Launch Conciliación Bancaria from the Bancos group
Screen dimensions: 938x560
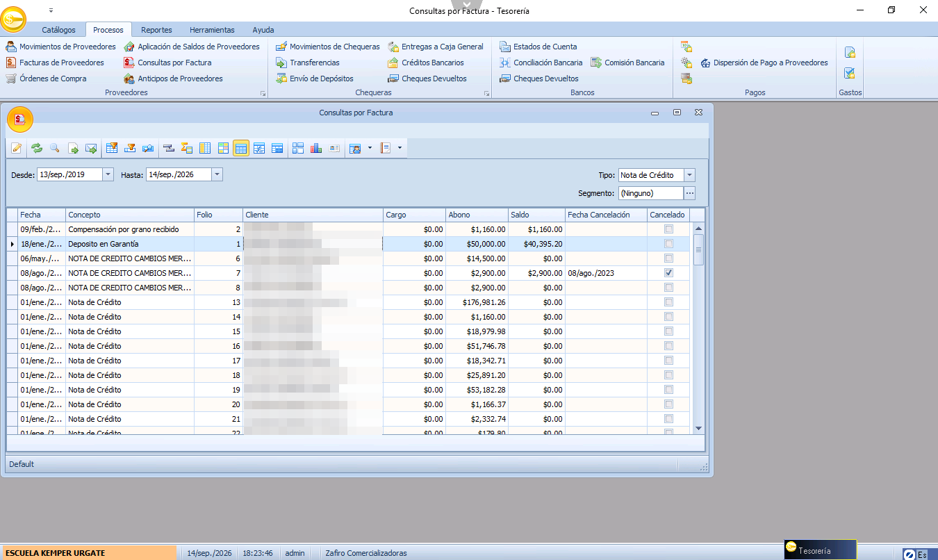542,63
